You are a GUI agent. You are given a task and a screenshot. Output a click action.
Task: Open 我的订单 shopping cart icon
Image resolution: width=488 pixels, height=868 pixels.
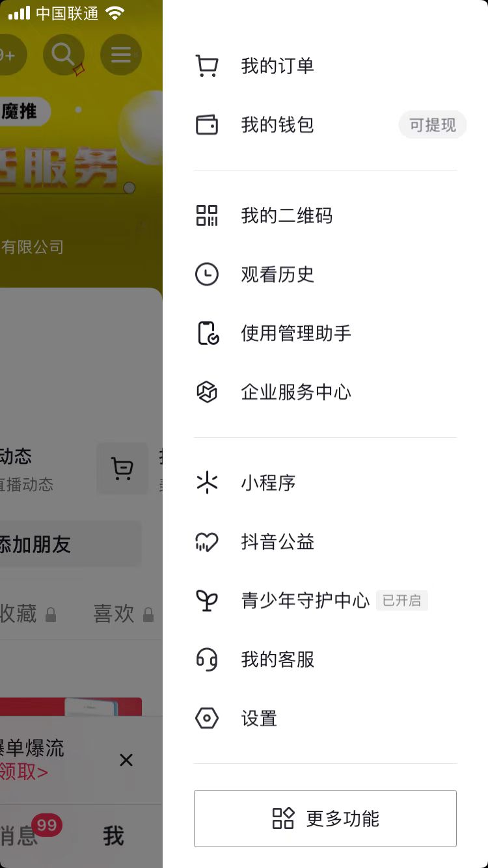click(x=207, y=65)
